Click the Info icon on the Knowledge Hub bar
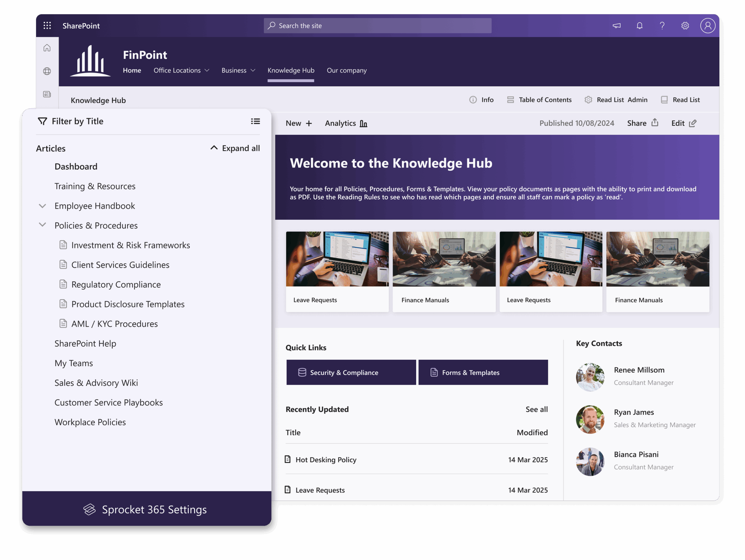745x560 pixels. click(473, 100)
